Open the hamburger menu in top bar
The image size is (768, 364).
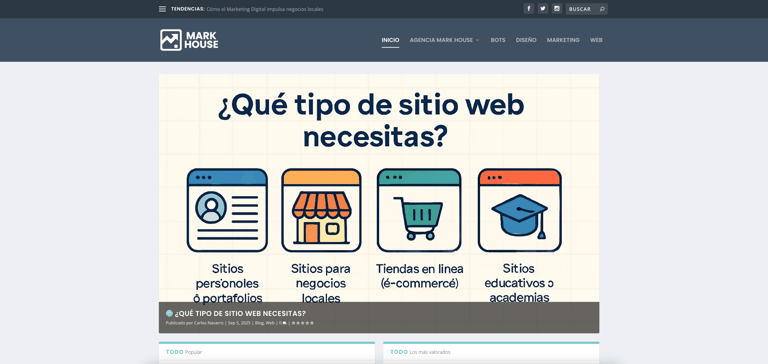click(162, 9)
